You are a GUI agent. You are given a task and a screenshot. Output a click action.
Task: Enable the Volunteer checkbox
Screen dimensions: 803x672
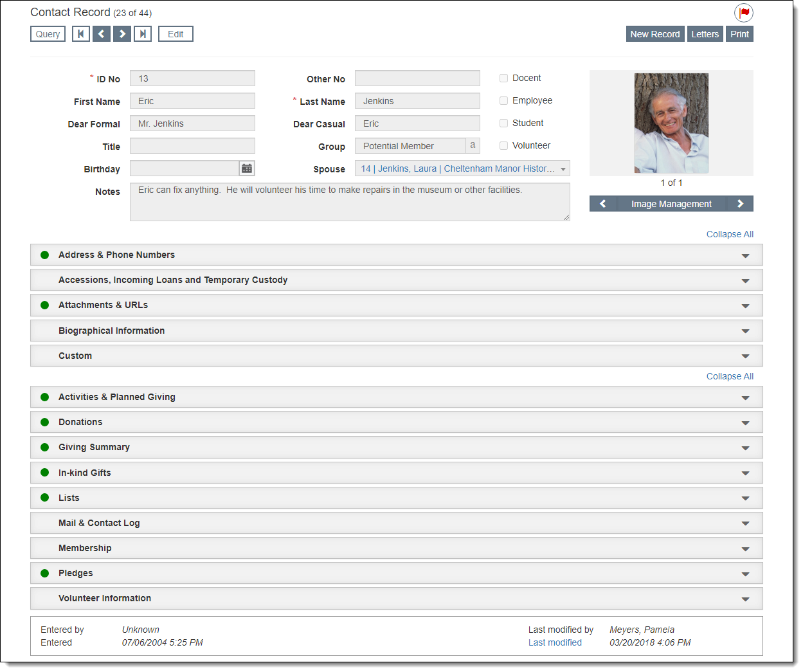point(504,146)
